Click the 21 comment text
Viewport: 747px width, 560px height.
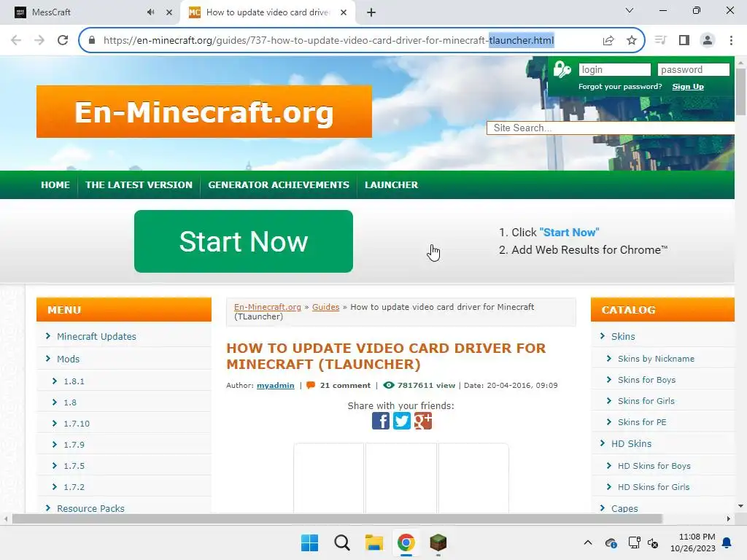(x=345, y=385)
